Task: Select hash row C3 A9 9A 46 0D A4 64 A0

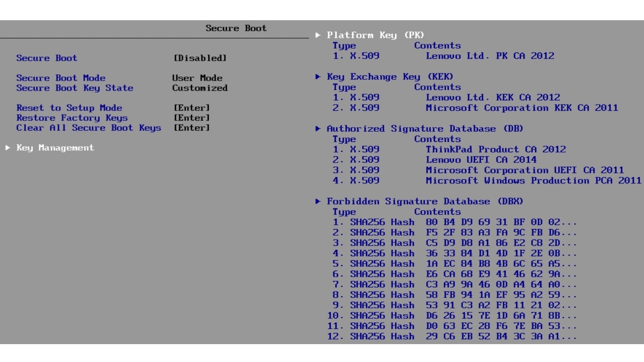Action: (455, 285)
